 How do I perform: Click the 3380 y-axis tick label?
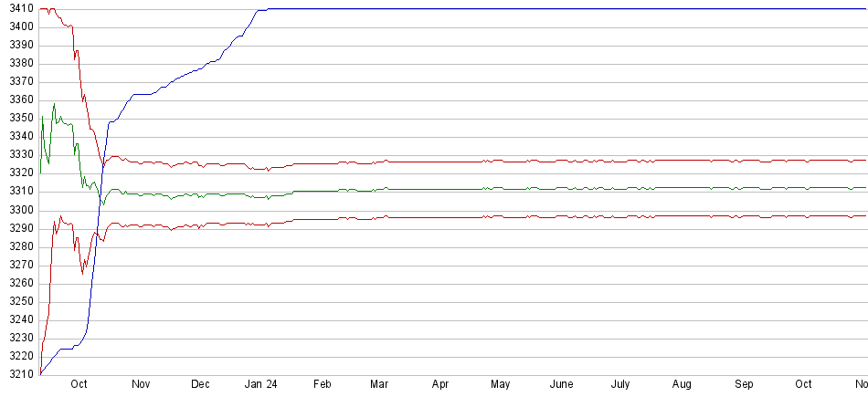click(17, 64)
